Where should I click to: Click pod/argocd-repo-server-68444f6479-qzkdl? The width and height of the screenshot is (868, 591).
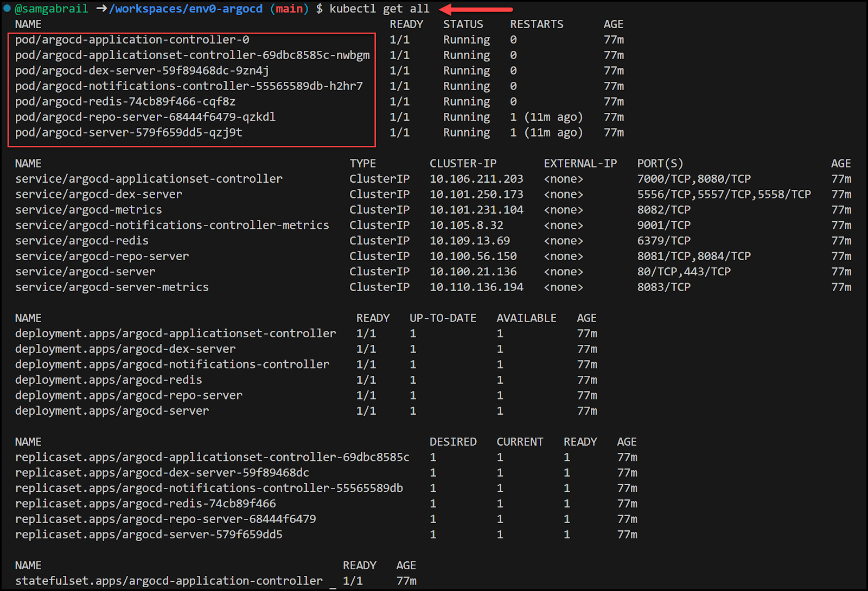pyautogui.click(x=145, y=117)
